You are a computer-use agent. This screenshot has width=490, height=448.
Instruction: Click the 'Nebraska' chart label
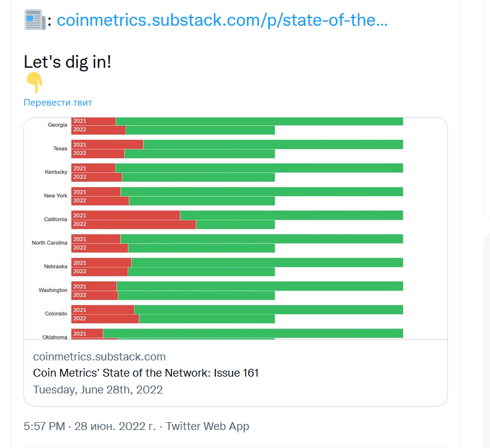click(55, 266)
